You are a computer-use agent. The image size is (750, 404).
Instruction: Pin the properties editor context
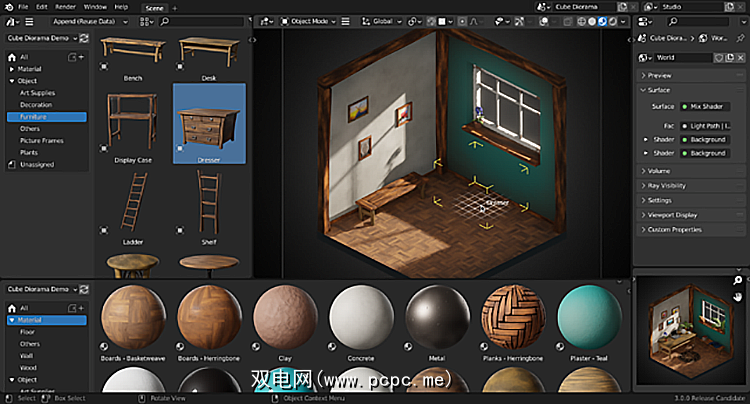[739, 38]
